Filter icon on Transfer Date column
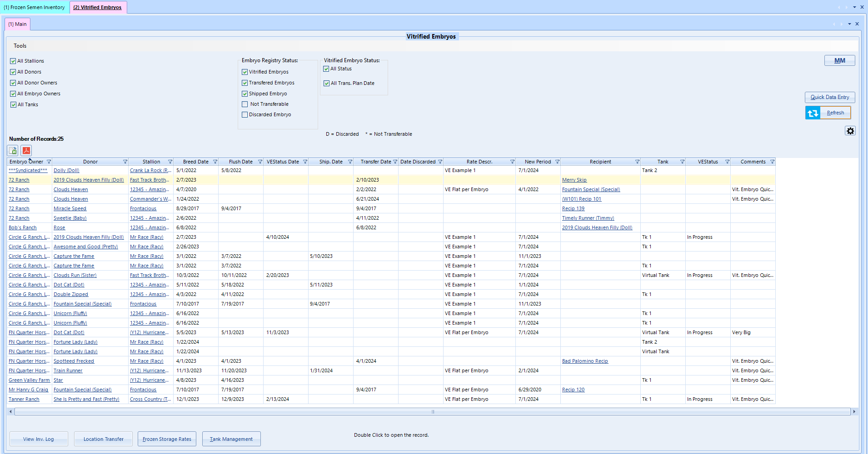 (395, 162)
